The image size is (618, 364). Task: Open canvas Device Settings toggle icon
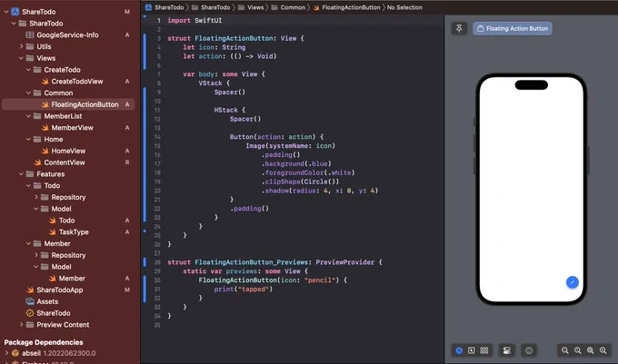507,350
